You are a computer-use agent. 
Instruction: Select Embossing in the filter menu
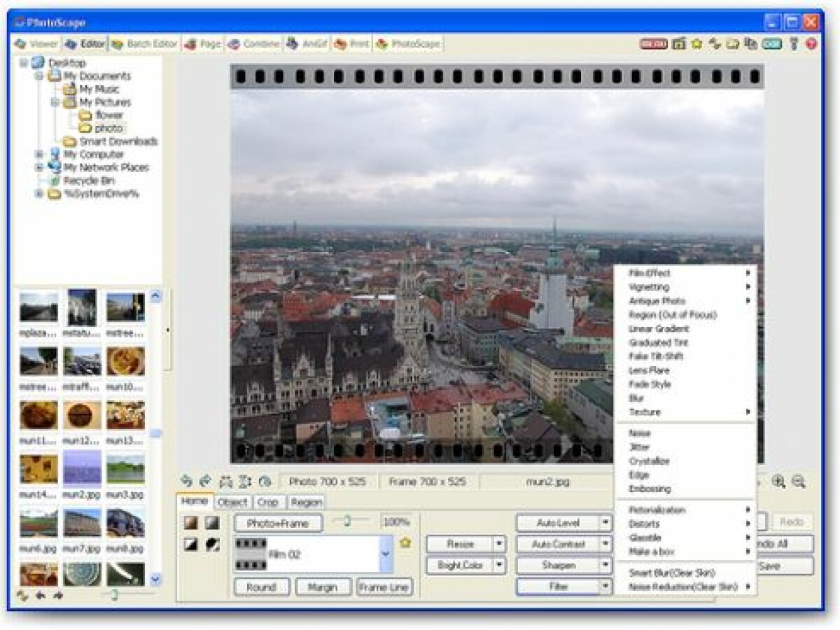click(x=650, y=489)
